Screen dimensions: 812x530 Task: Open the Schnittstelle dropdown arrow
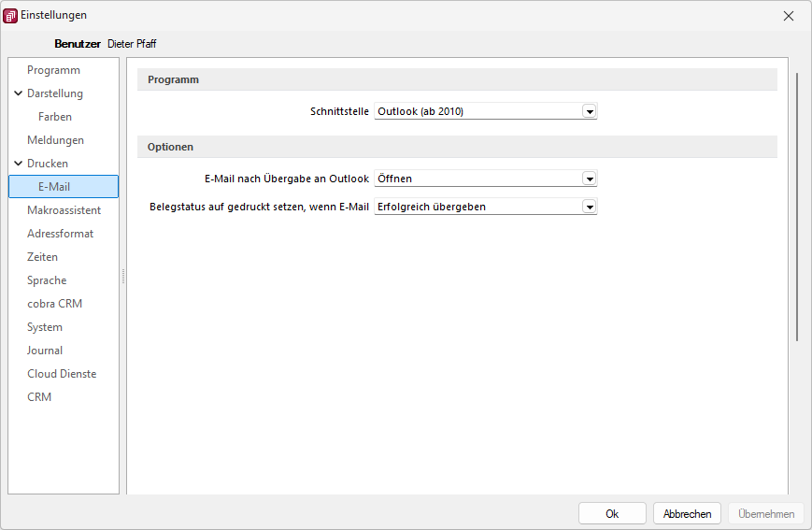pos(590,111)
